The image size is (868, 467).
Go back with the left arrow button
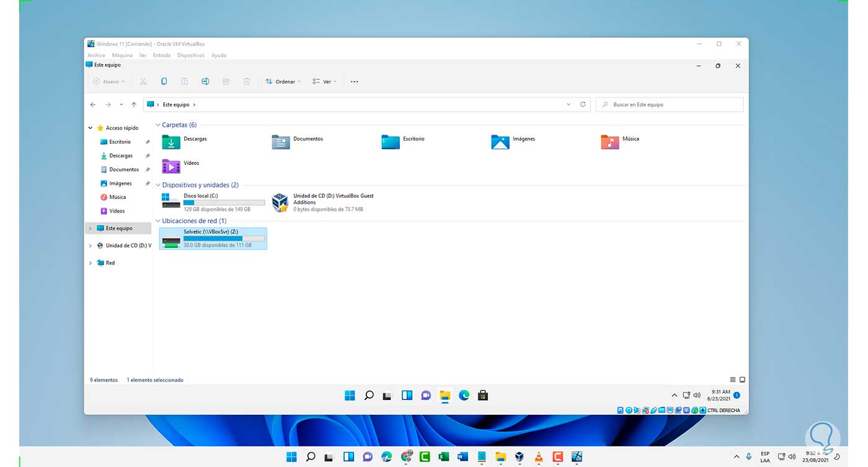pyautogui.click(x=93, y=105)
